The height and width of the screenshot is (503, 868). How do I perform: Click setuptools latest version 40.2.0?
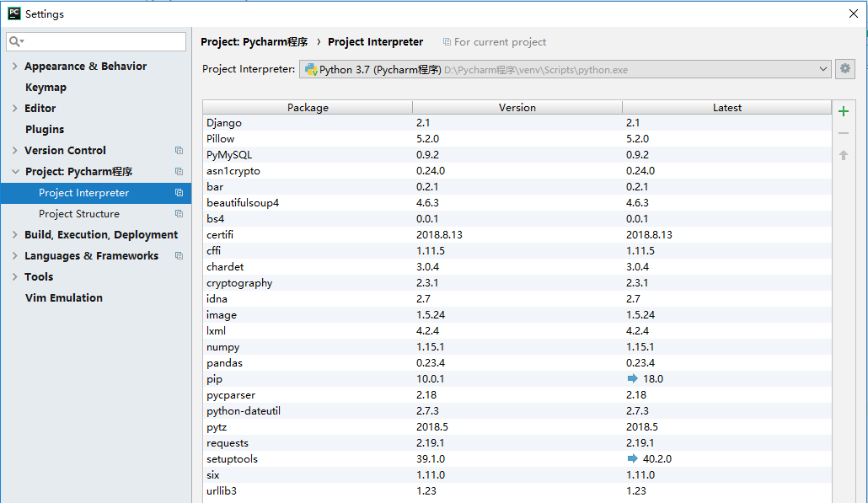[657, 459]
